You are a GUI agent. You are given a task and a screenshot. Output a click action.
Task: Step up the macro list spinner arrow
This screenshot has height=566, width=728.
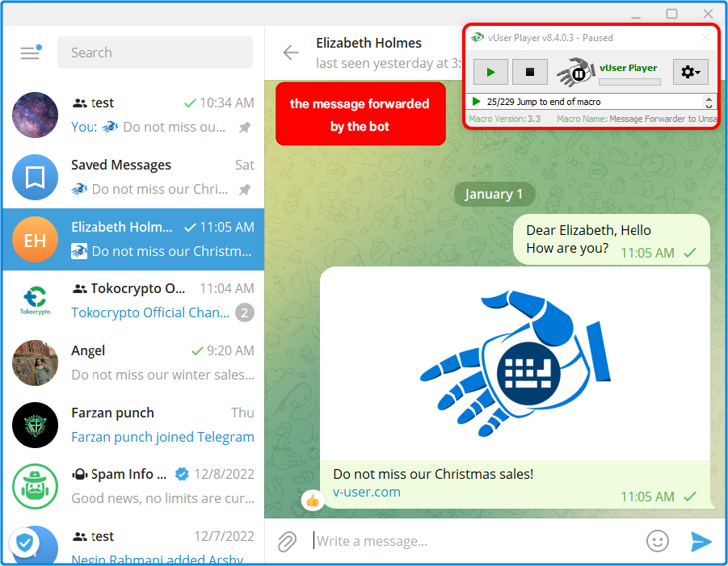click(x=709, y=99)
